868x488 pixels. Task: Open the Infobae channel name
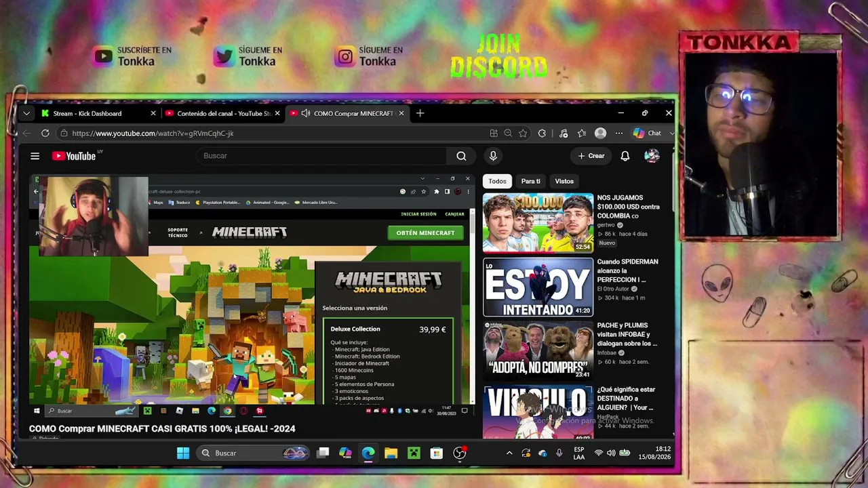607,352
